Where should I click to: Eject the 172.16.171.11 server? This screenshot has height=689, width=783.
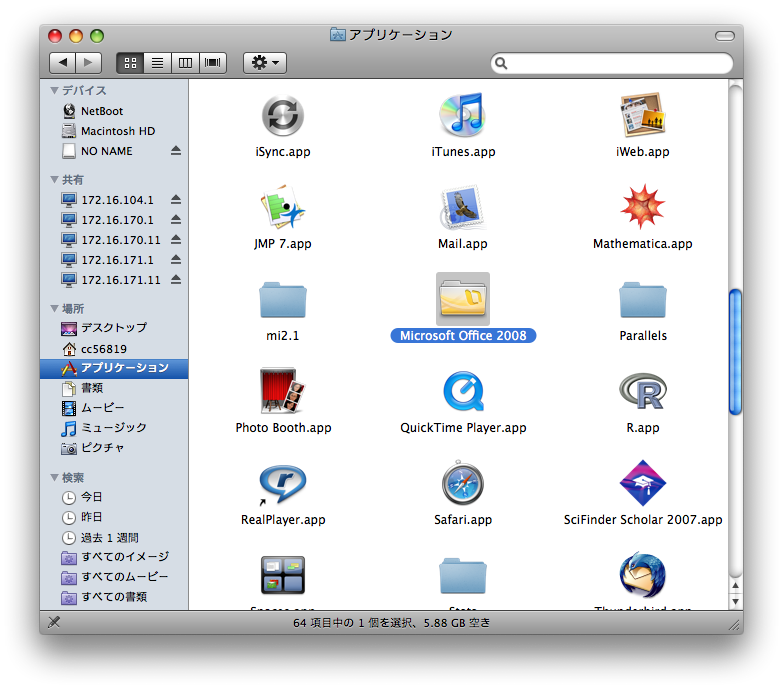(176, 279)
